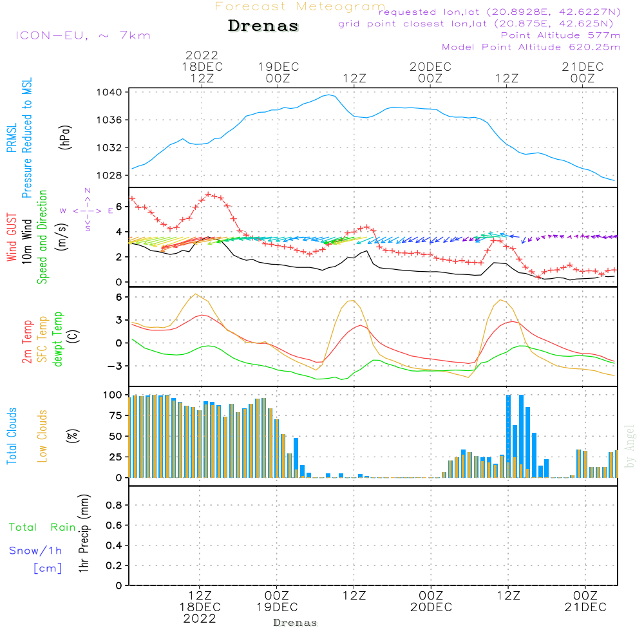Click the 1032 pressure axis value
The image size is (644, 644).
point(109,147)
